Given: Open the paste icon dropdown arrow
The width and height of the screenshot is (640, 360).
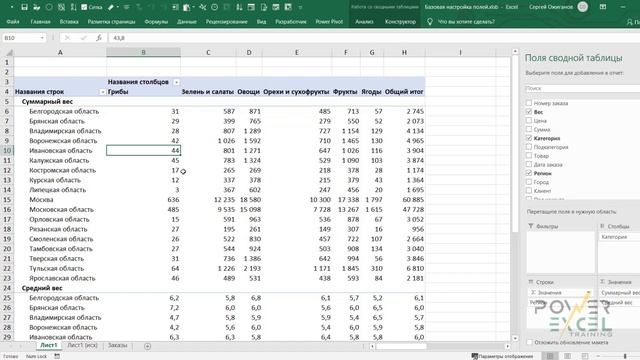Looking at the screenshot, I should 193,7.
